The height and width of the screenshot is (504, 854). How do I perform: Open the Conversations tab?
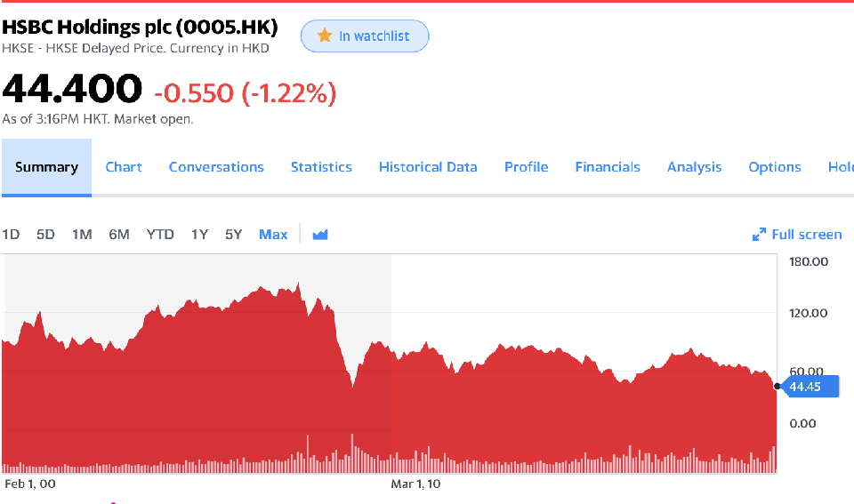click(216, 167)
